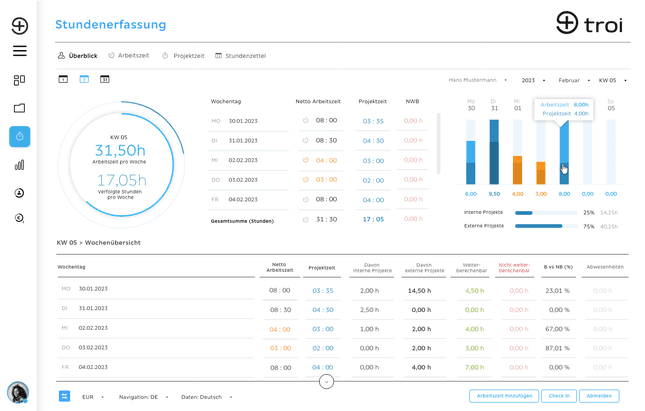The height and width of the screenshot is (411, 645).
Task: Click the Externe Projekte progress bar
Action: pos(546,226)
